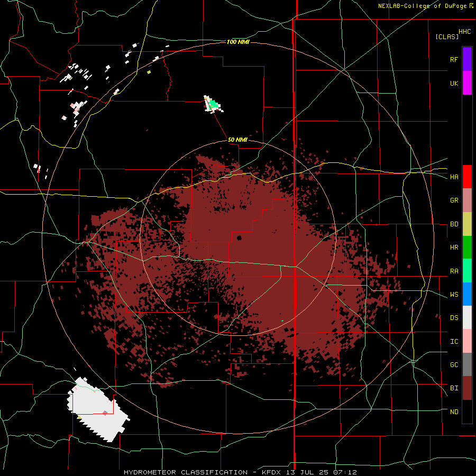
Task: Click the BI maroon legend swatch
Action: click(x=467, y=388)
